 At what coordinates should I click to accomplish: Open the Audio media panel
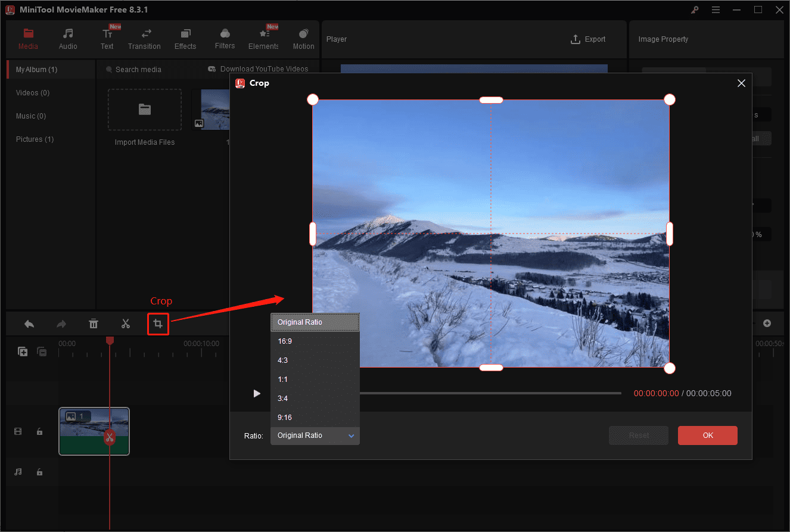(68, 39)
